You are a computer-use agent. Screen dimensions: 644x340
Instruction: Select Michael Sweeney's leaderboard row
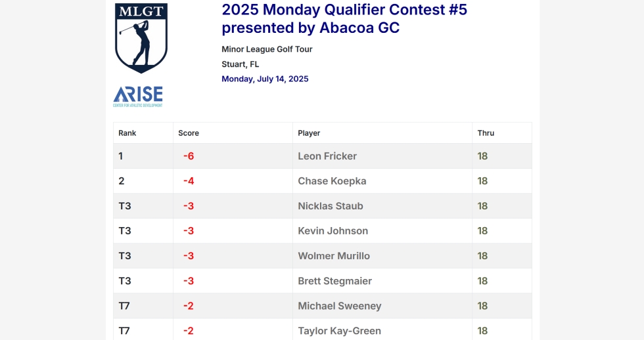pyautogui.click(x=323, y=306)
